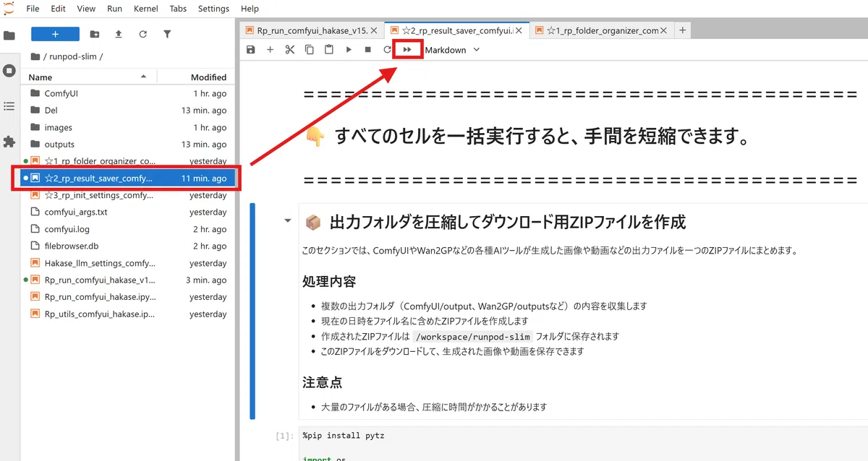Click the /workspace/runpod-slim inline code text
This screenshot has height=461, width=868.
(474, 337)
